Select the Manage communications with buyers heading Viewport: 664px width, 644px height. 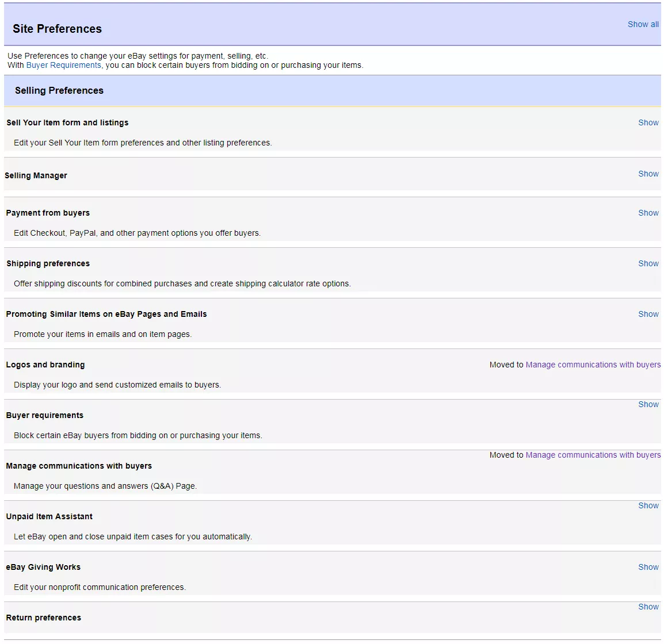(x=79, y=465)
